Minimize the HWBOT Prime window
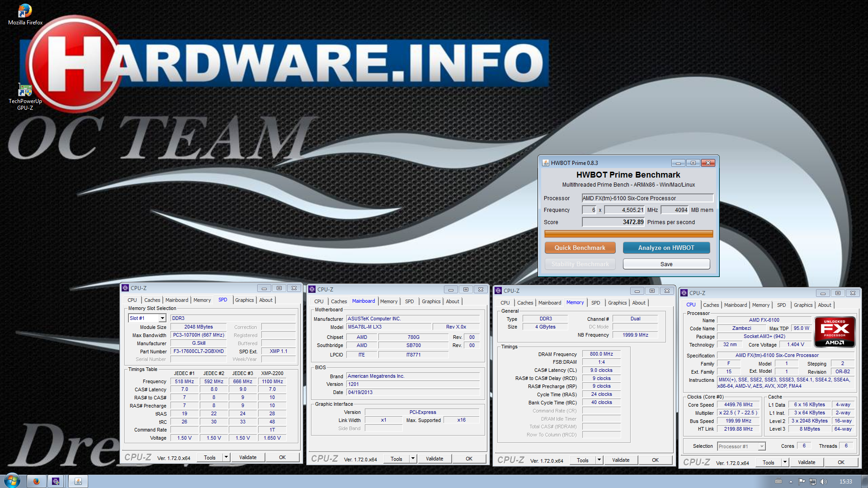Viewport: 868px width, 488px height. point(678,163)
